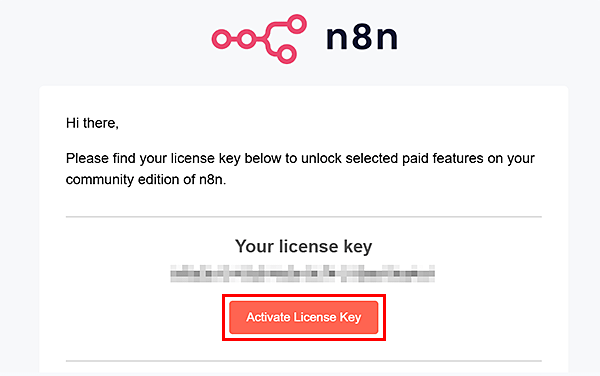600x376 pixels.
Task: Click the second circle node in the logo
Action: (247, 39)
